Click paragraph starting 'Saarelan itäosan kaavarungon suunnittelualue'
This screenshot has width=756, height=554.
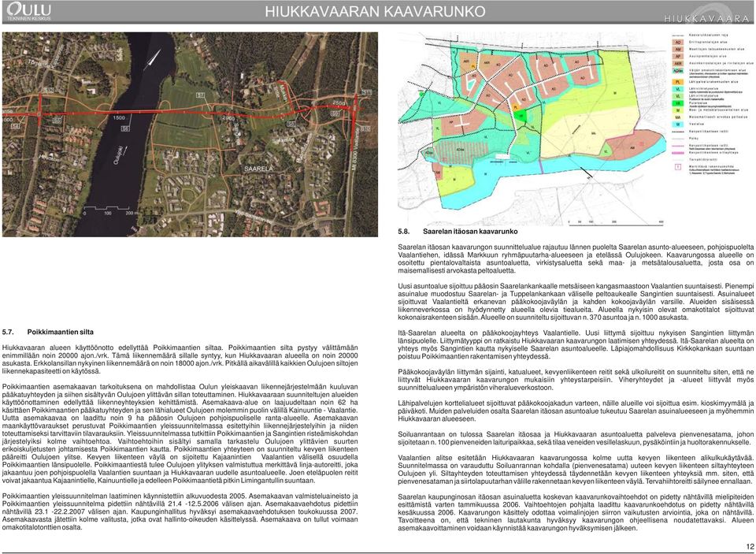coord(576,258)
